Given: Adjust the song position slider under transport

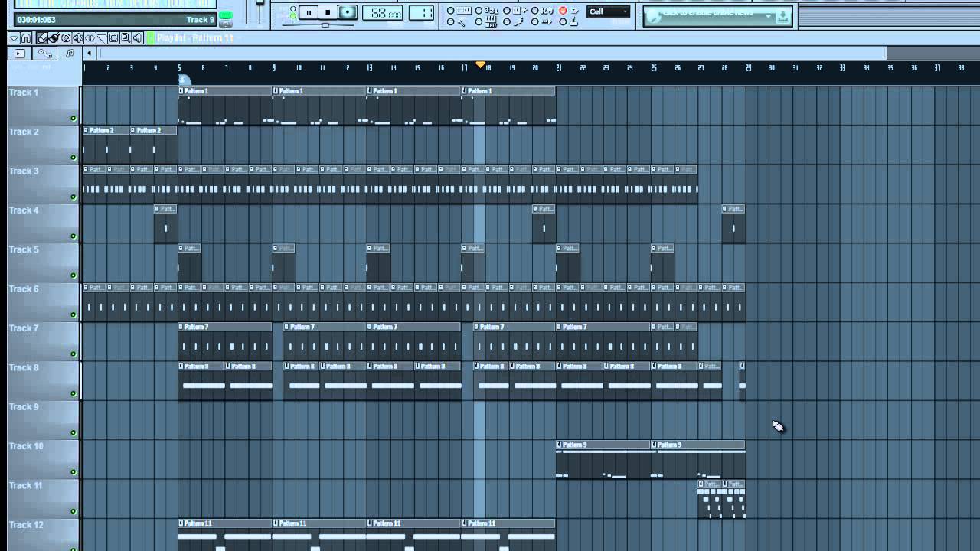Looking at the screenshot, I should (325, 25).
